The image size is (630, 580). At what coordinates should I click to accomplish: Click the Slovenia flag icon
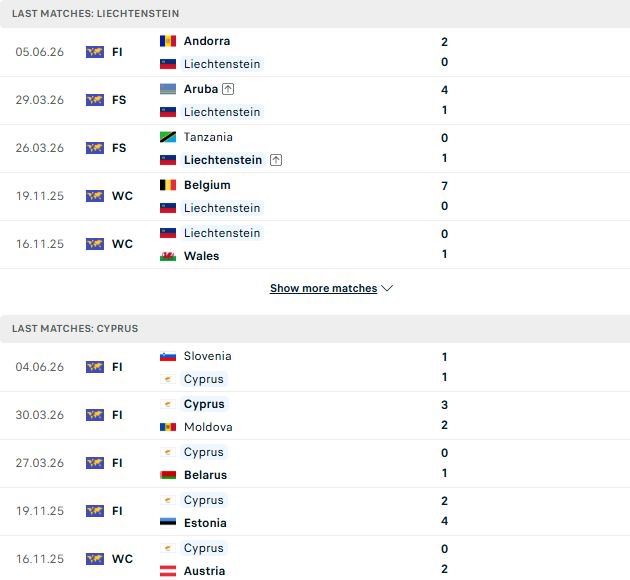tap(168, 356)
